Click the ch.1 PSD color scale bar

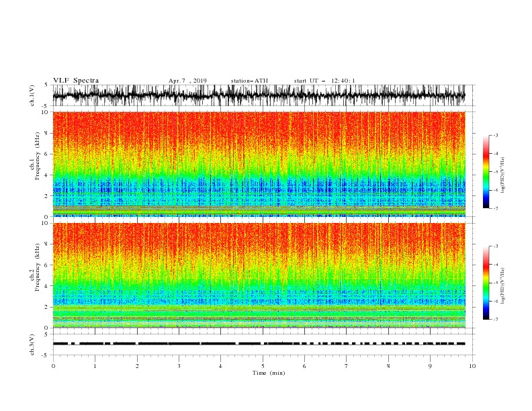[486, 171]
